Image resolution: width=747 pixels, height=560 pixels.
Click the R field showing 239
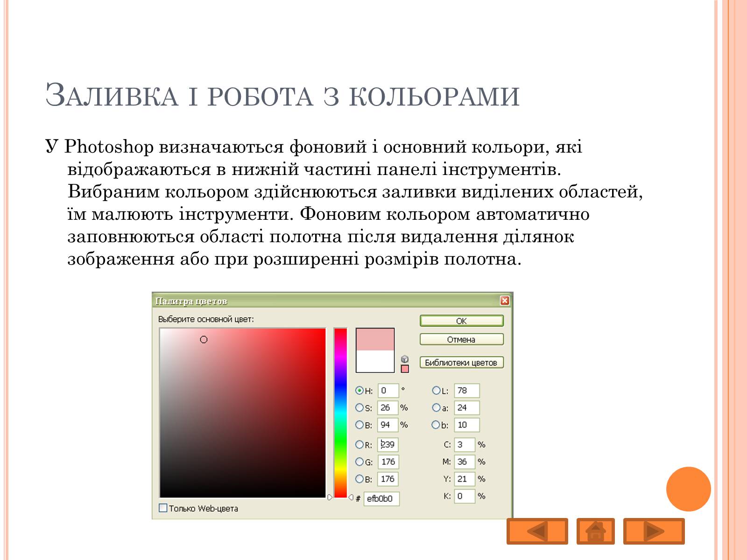[x=388, y=444]
